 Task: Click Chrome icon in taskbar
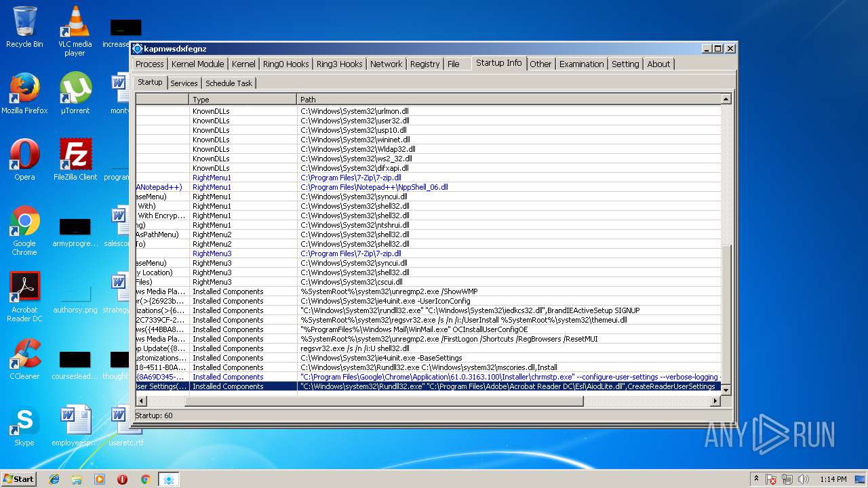click(145, 479)
